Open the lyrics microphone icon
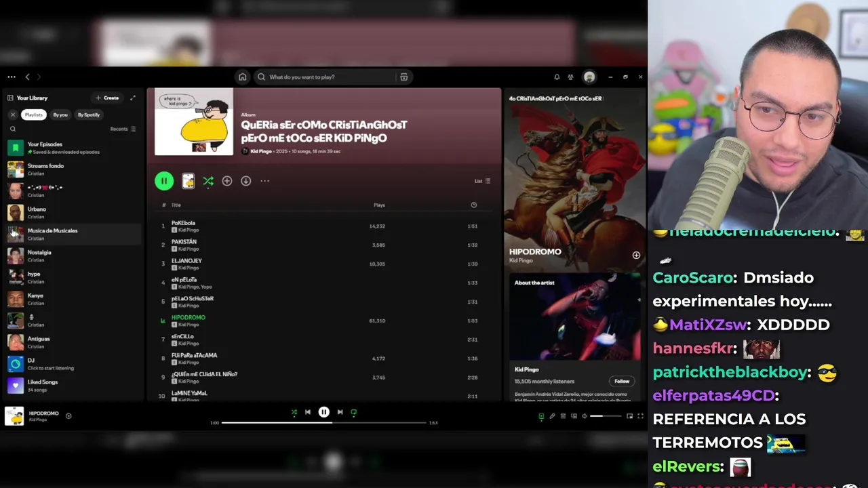 pyautogui.click(x=552, y=416)
